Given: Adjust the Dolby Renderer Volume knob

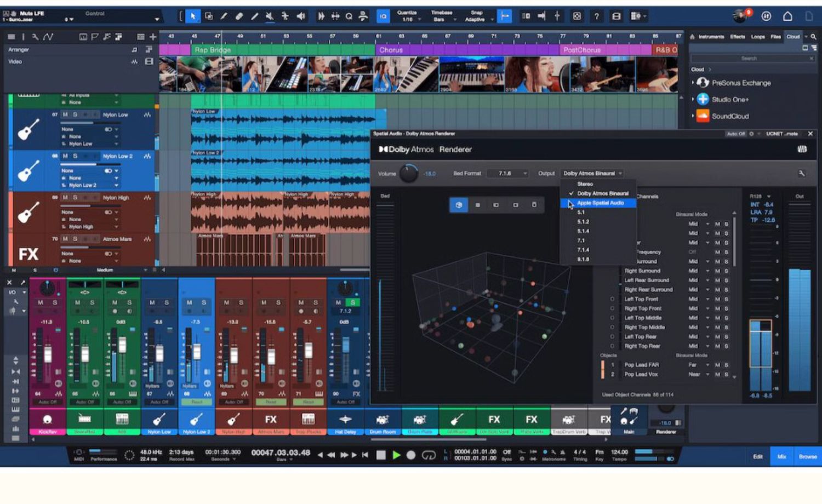Looking at the screenshot, I should click(408, 174).
